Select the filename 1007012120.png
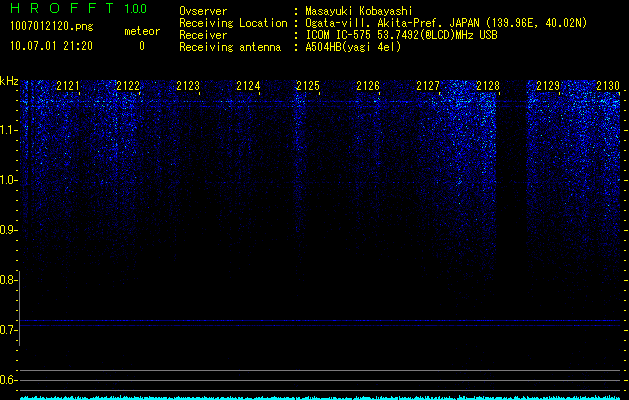The width and height of the screenshot is (629, 400). point(52,27)
